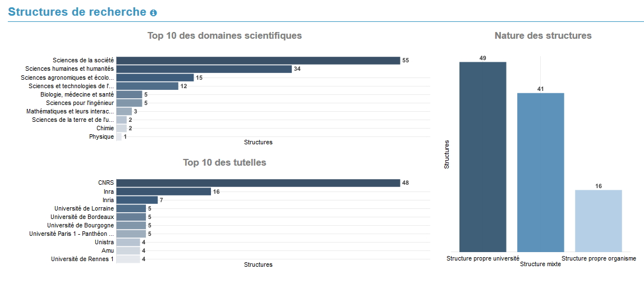Click the Sciences pour l'ingénieur bar

tap(129, 103)
